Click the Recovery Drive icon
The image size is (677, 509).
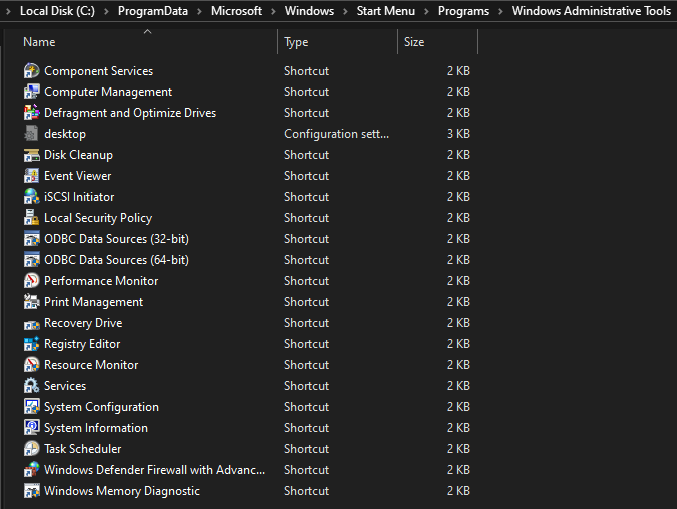(32, 323)
